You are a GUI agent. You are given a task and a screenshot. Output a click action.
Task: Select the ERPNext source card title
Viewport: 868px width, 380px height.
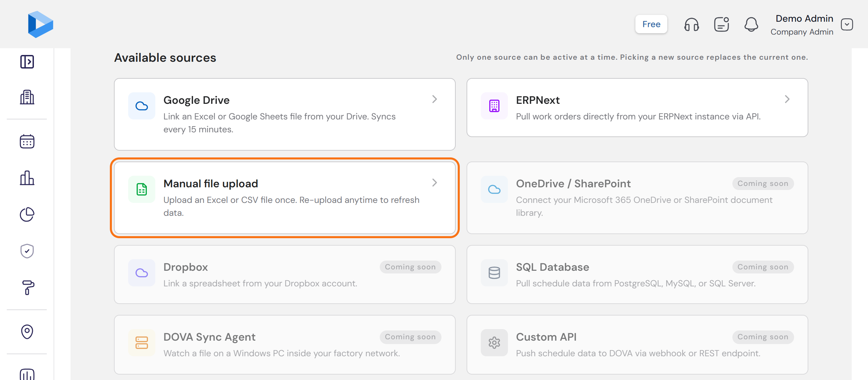click(538, 100)
